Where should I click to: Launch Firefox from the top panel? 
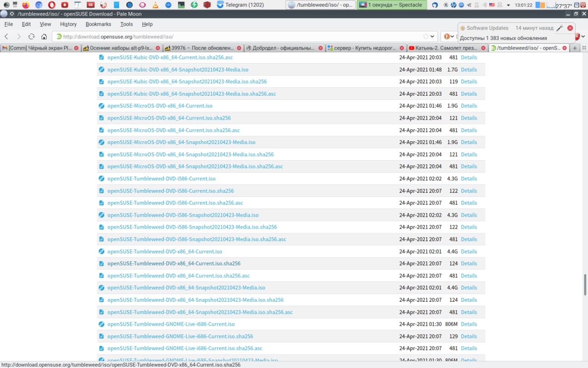(x=25, y=5)
